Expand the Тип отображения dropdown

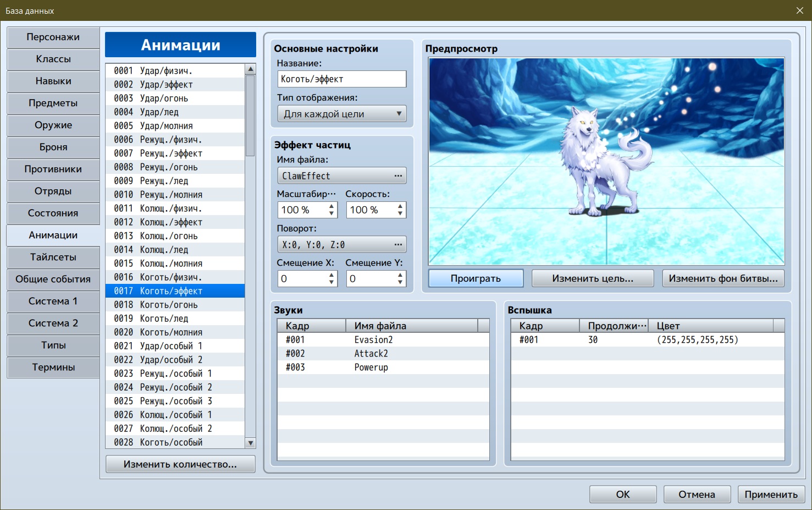point(341,114)
